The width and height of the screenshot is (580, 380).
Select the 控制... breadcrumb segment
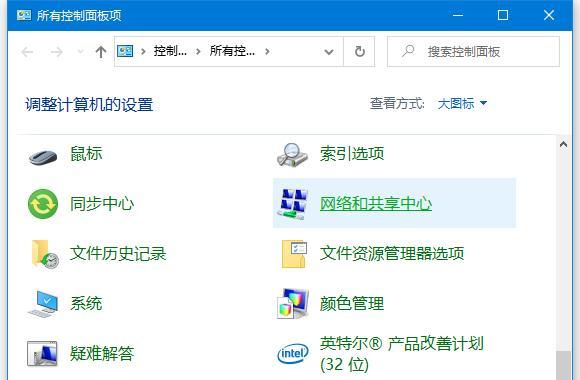coord(170,51)
